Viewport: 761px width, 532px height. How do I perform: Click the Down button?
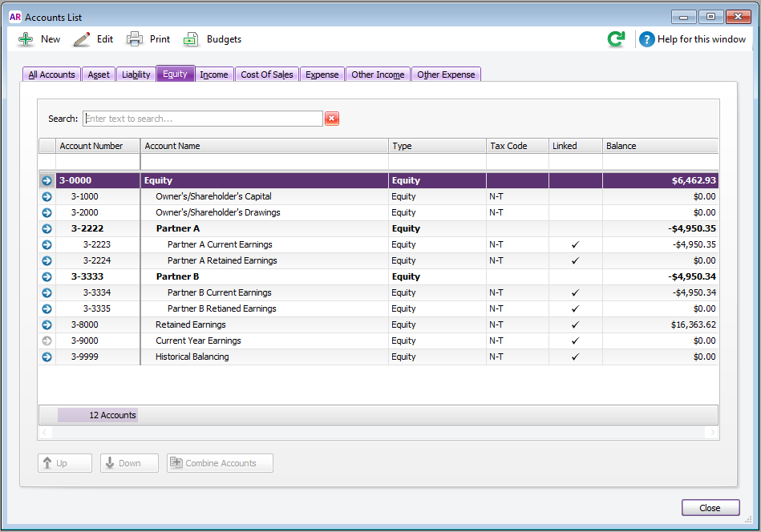pyautogui.click(x=129, y=463)
